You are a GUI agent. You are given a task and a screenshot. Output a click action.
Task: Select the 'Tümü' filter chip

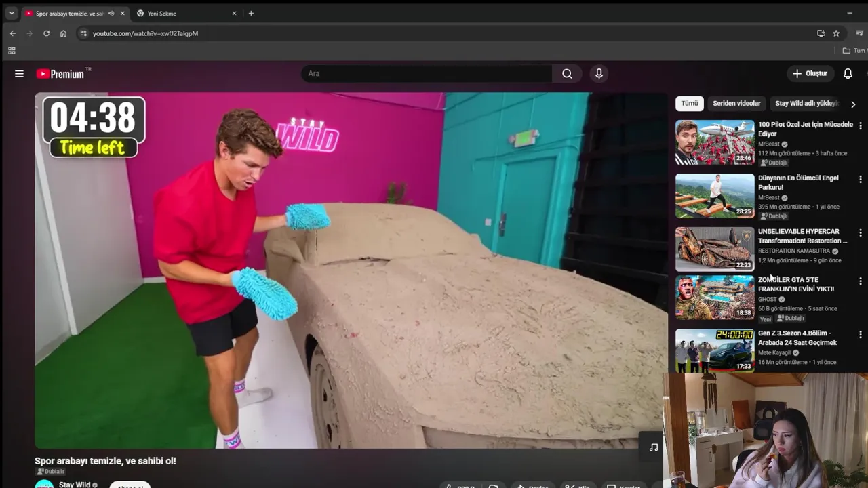[x=690, y=104]
